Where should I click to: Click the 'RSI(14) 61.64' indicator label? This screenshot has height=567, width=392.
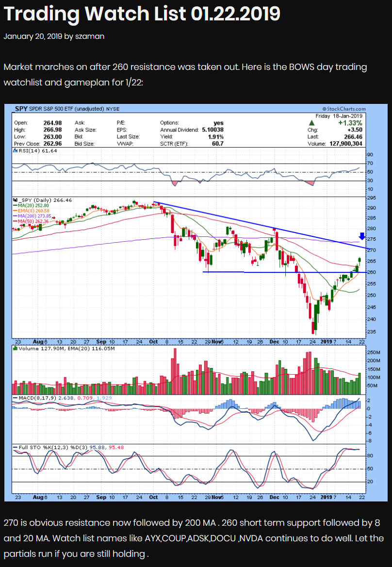tap(37, 151)
